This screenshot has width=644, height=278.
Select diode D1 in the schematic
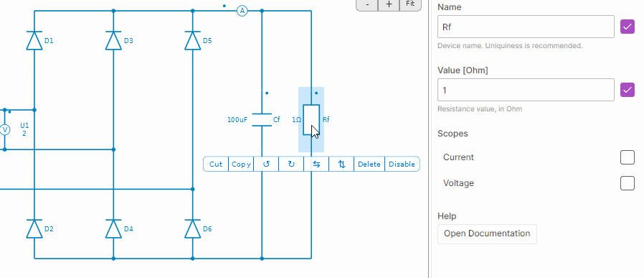point(34,40)
